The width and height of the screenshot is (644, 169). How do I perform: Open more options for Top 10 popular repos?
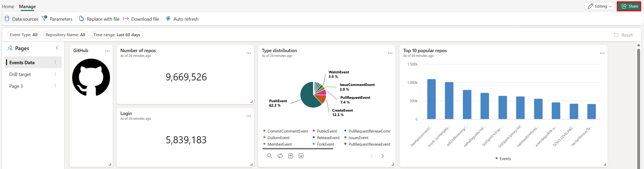click(602, 53)
